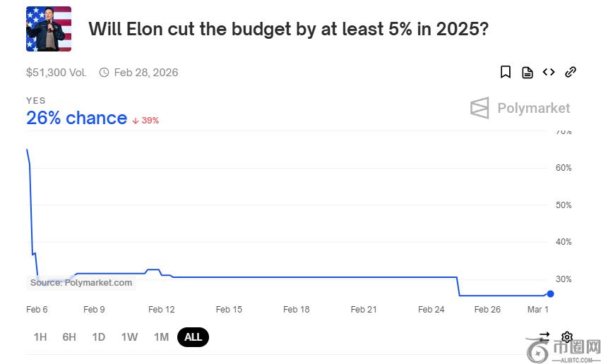Image resolution: width=601 pixels, height=364 pixels.
Task: Switch chart to 6H range
Action: point(69,337)
